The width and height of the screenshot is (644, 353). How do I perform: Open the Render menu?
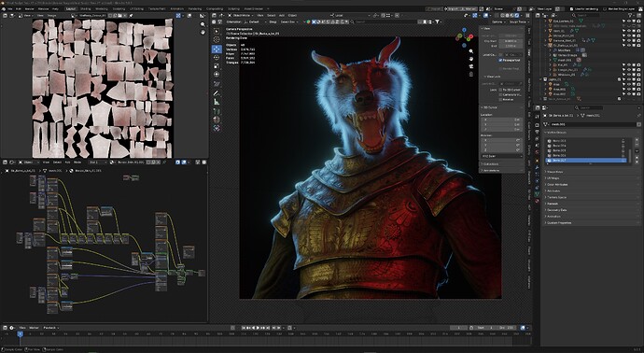[x=29, y=8]
